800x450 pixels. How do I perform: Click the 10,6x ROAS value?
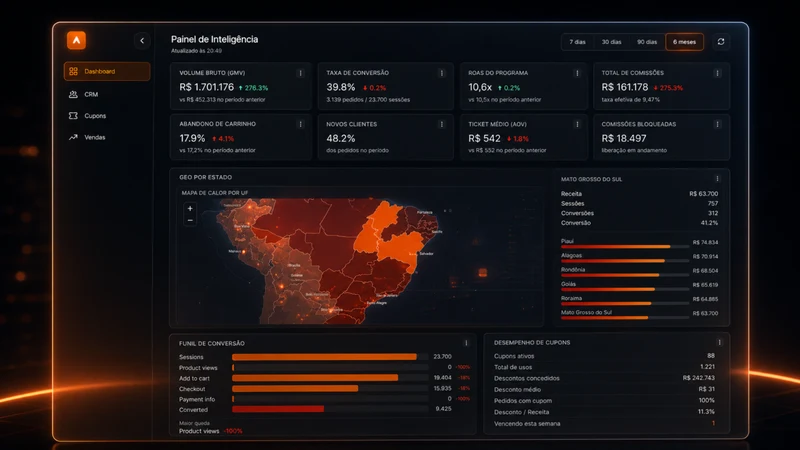coord(480,87)
